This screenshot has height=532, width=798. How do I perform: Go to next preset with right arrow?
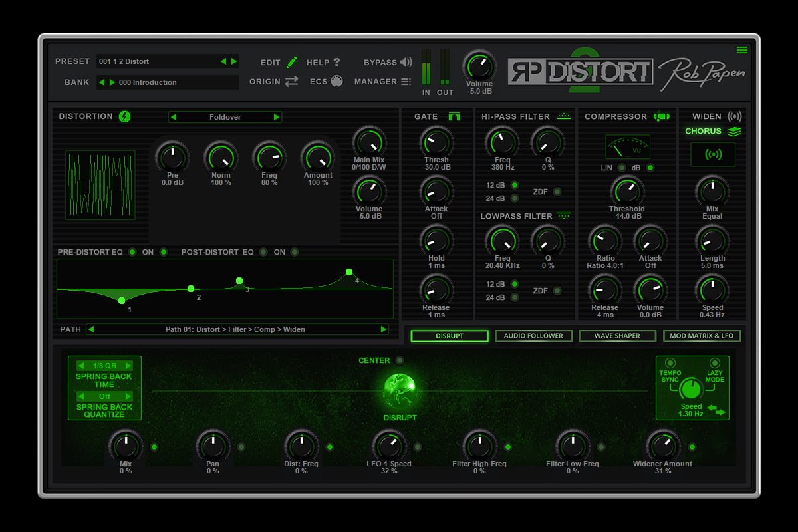coord(233,61)
